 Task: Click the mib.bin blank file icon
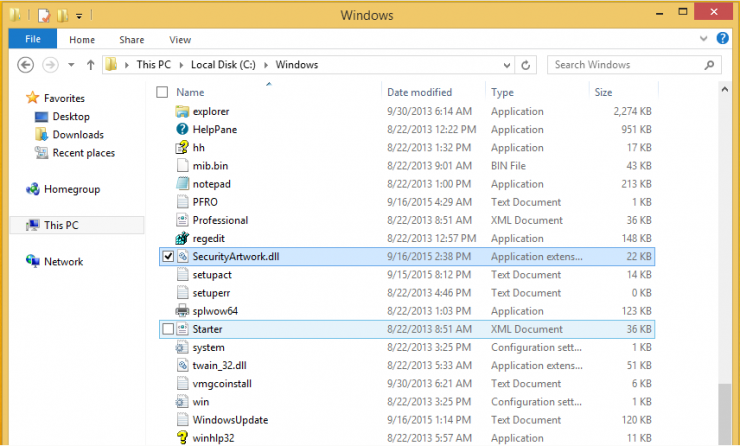[x=182, y=166]
